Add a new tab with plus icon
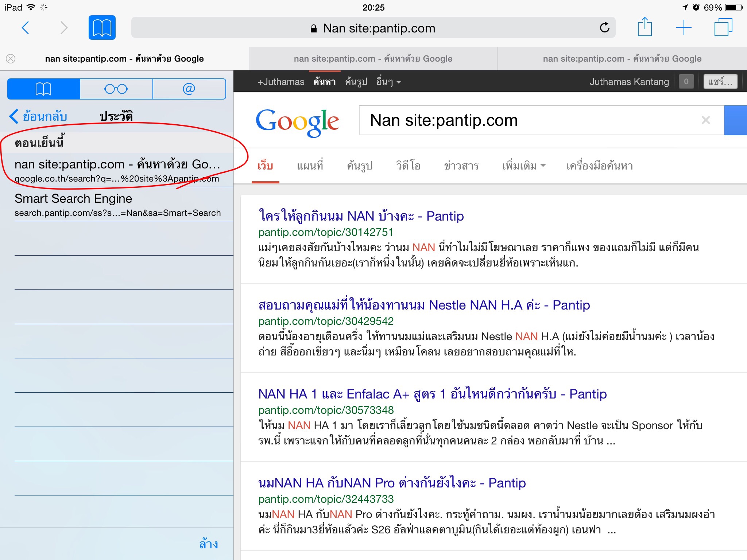Viewport: 747px width, 560px height. click(x=684, y=28)
